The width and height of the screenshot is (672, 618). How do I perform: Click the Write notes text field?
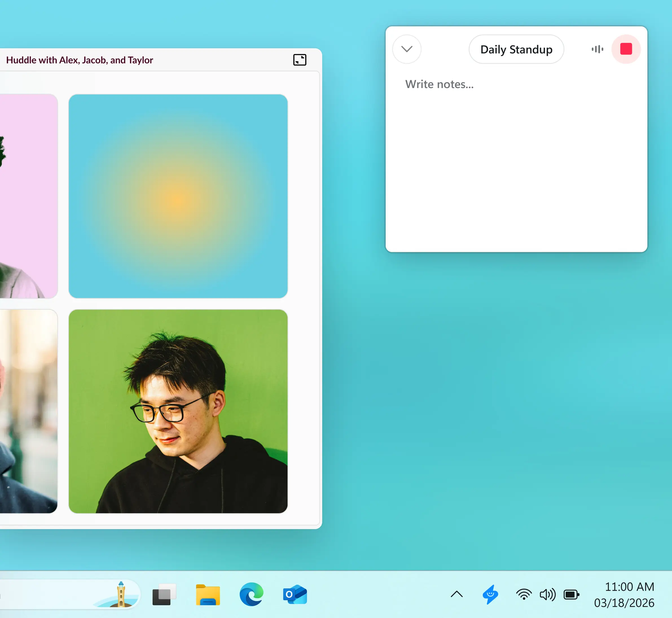click(439, 84)
